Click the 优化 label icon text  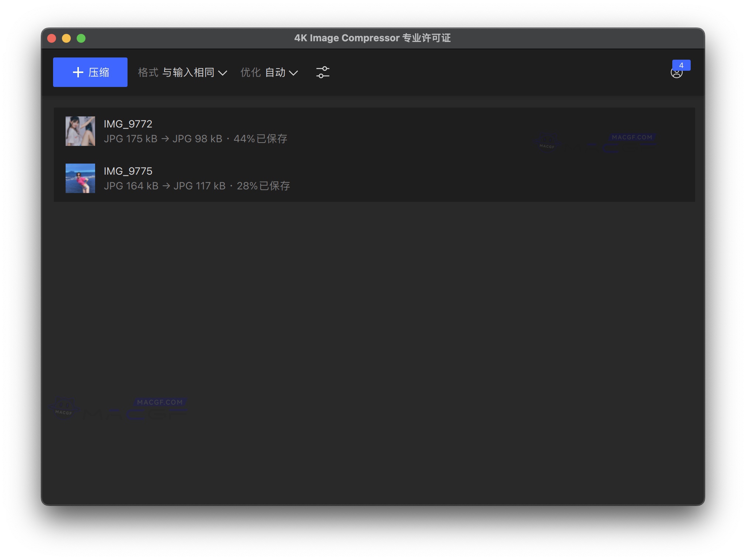(x=251, y=72)
